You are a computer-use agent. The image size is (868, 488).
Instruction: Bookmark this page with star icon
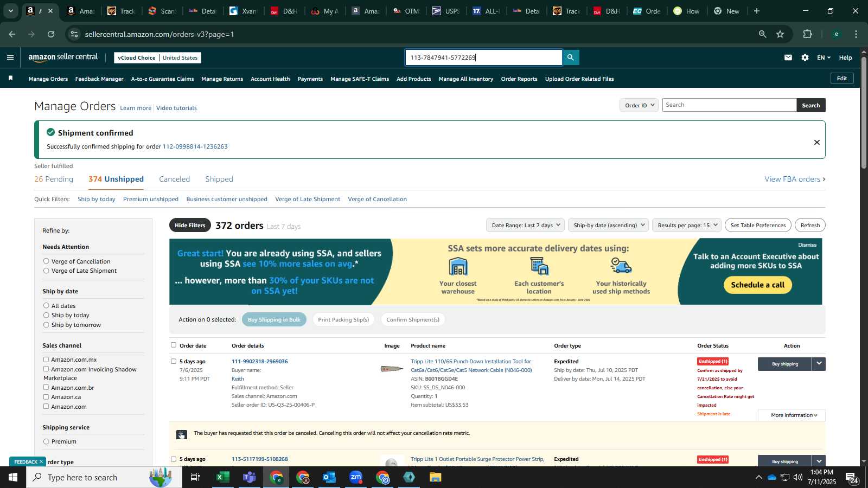(x=780, y=34)
